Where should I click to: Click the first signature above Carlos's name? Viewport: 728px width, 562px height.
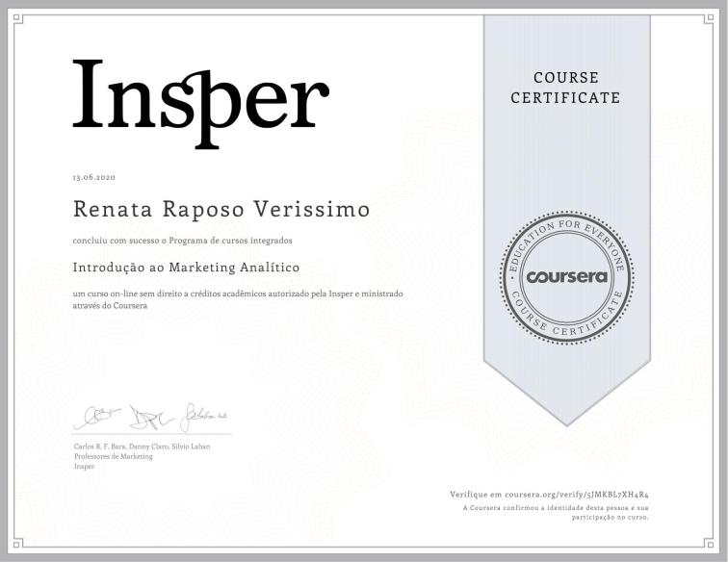[91, 418]
